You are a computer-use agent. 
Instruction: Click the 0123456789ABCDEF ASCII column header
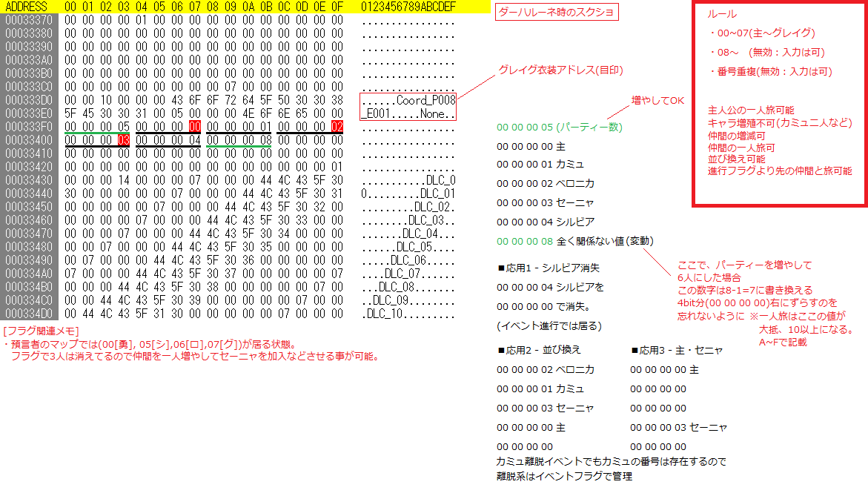click(408, 7)
